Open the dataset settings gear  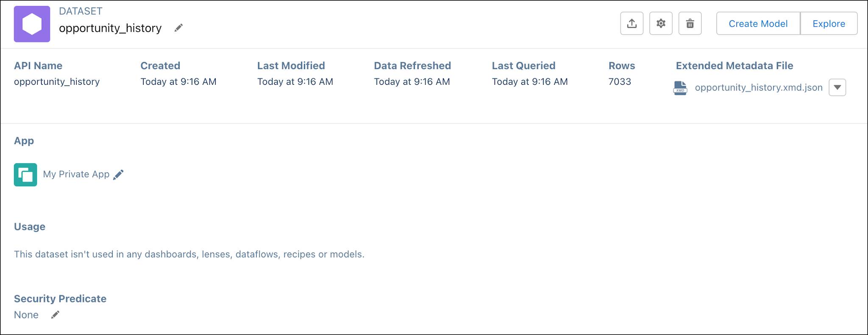(661, 24)
